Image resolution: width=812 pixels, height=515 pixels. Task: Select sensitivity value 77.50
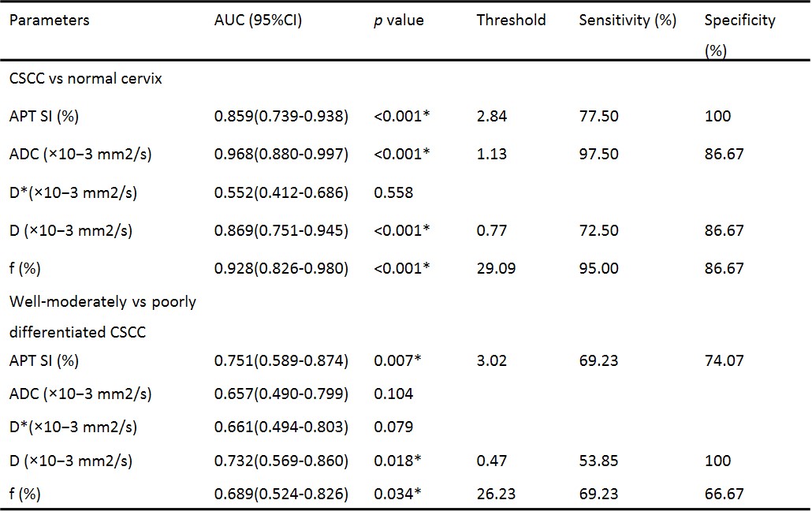[x=598, y=117]
